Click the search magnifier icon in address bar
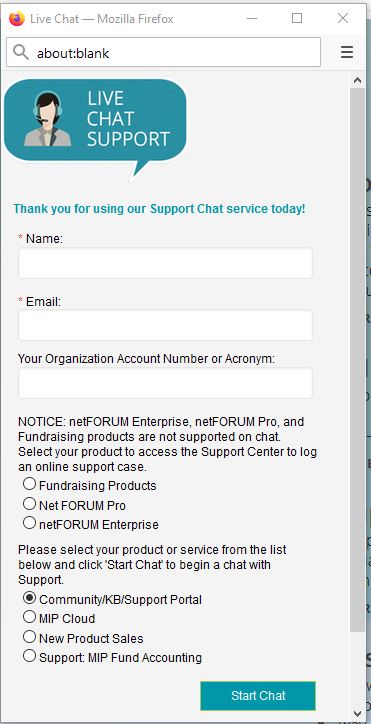Image resolution: width=371 pixels, height=724 pixels. point(21,53)
